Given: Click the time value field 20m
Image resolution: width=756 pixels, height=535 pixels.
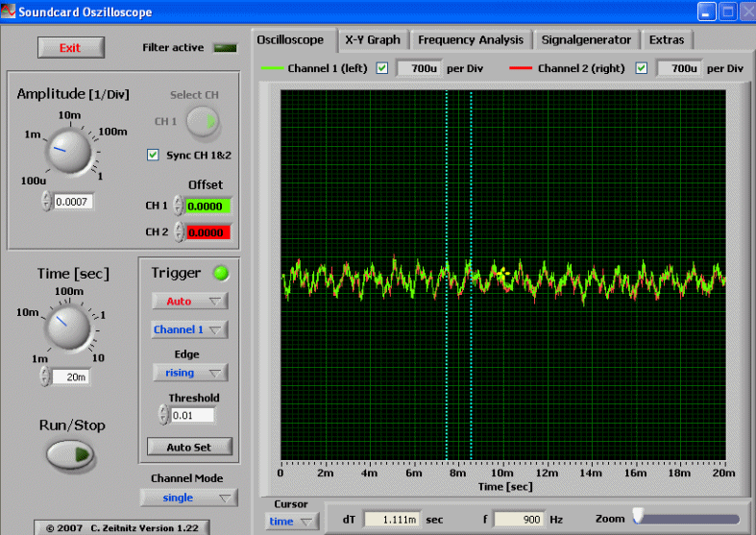Looking at the screenshot, I should (70, 377).
